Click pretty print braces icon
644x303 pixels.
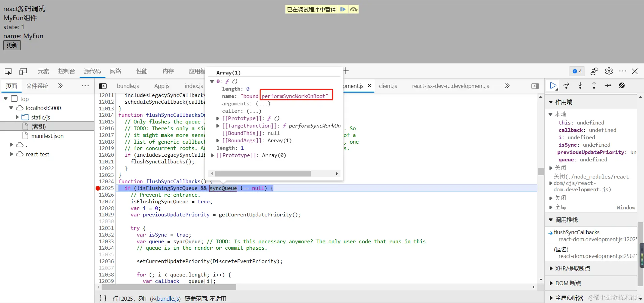coord(103,298)
